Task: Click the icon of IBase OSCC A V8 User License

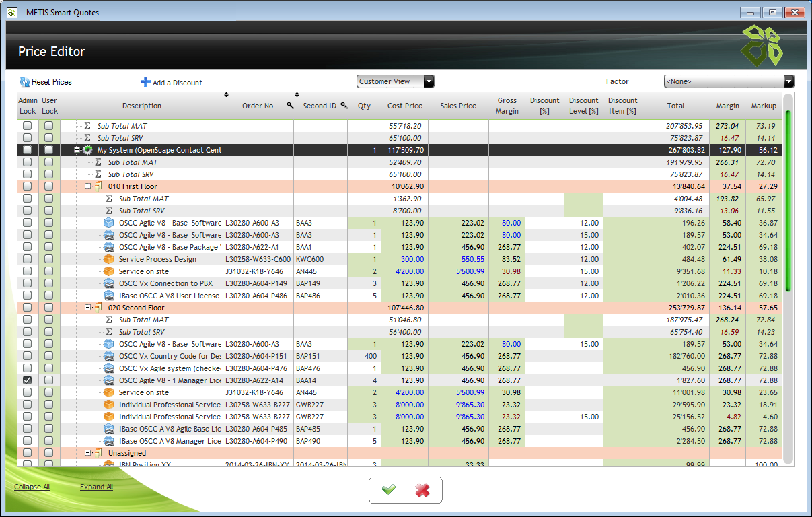Action: point(108,296)
